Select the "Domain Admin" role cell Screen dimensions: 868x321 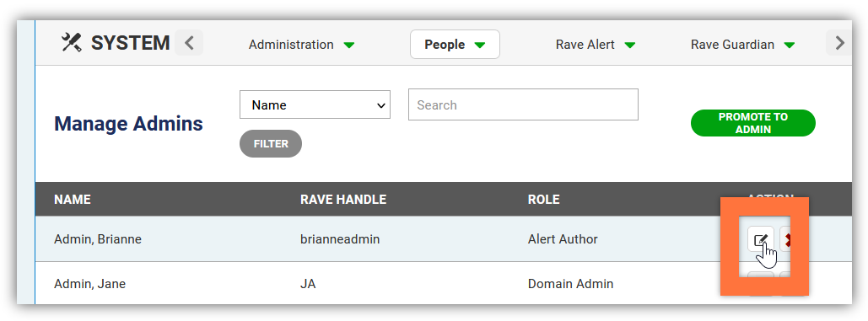click(571, 284)
